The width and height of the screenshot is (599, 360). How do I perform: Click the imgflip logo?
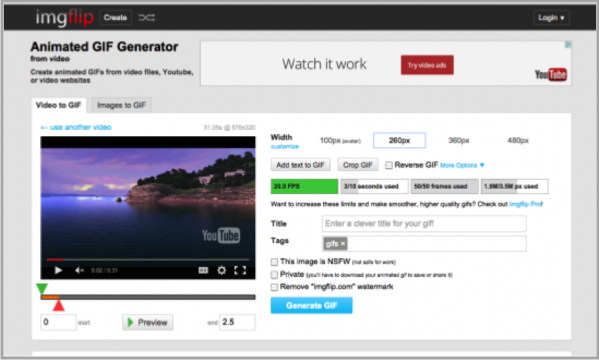(x=64, y=18)
